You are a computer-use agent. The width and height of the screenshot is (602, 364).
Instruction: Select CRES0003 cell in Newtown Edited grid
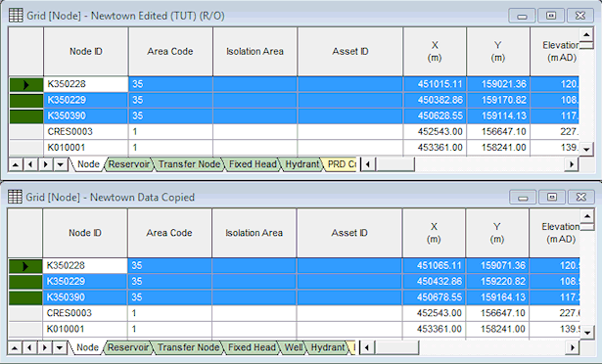(86, 132)
